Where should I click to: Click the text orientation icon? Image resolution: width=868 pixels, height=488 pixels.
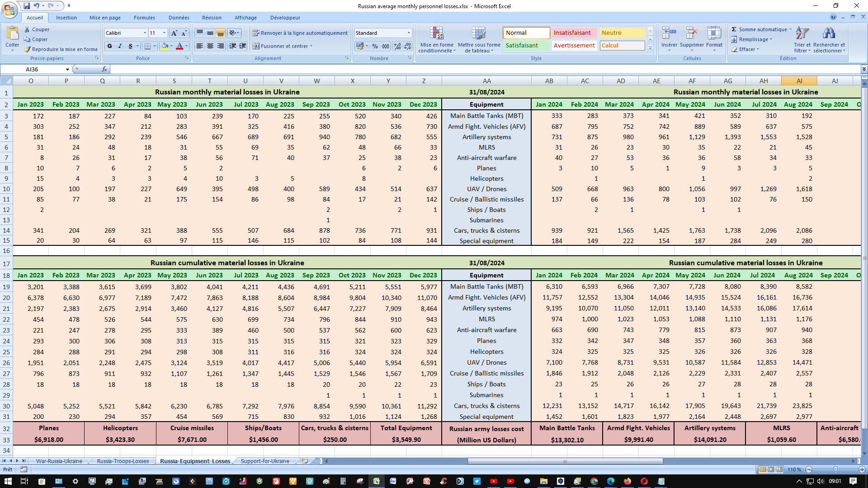tap(232, 33)
